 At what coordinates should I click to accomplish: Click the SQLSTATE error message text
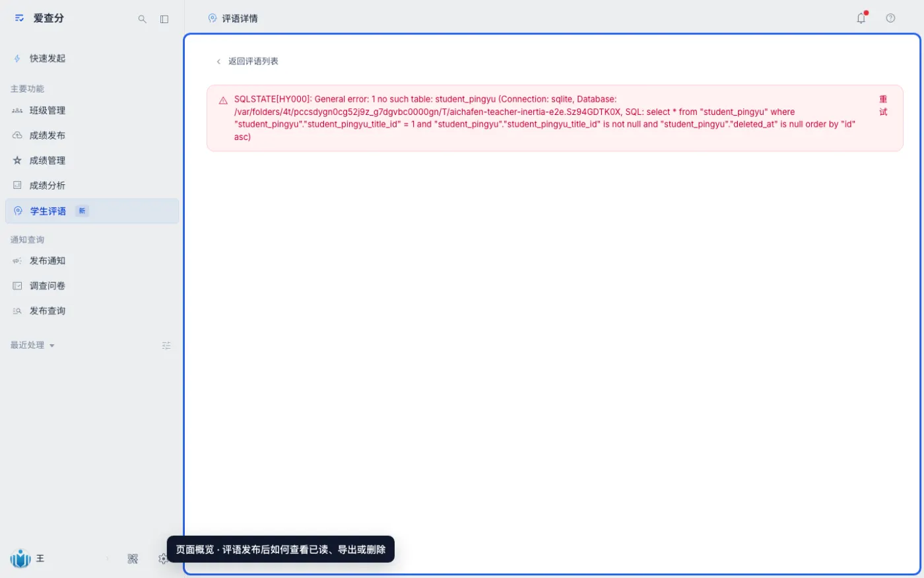click(545, 118)
